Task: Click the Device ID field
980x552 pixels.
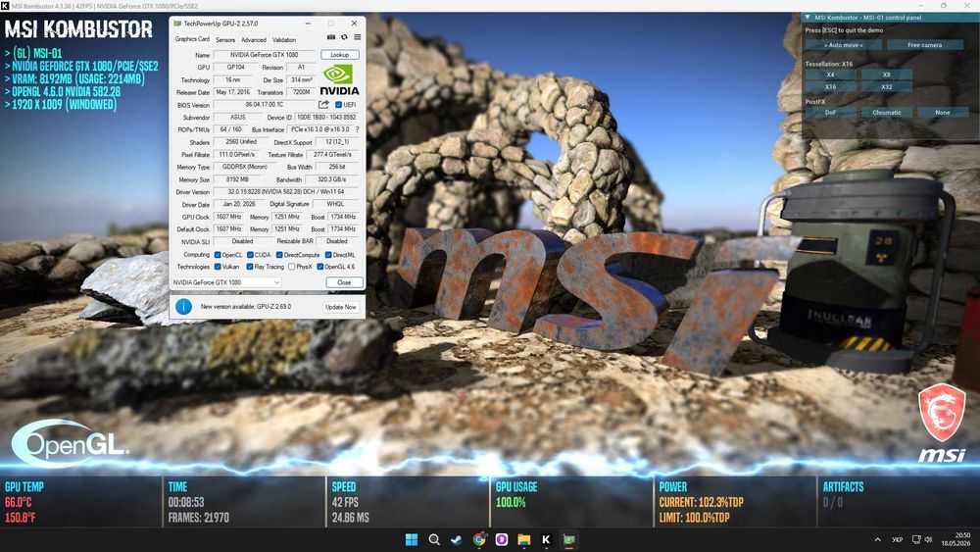Action: click(326, 118)
